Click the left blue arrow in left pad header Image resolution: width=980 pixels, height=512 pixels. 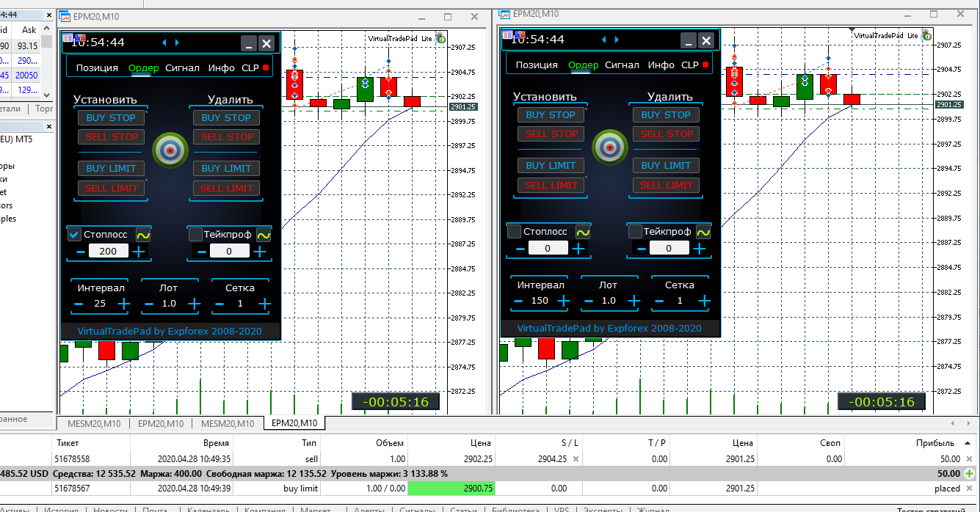pyautogui.click(x=164, y=43)
